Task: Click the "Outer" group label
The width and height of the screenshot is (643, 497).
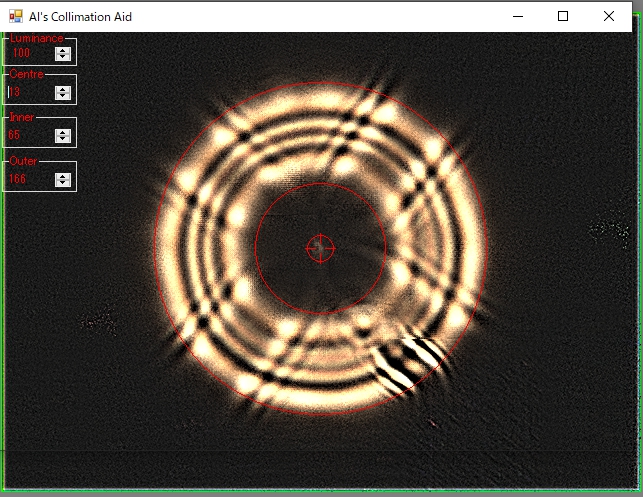Action: 23,161
